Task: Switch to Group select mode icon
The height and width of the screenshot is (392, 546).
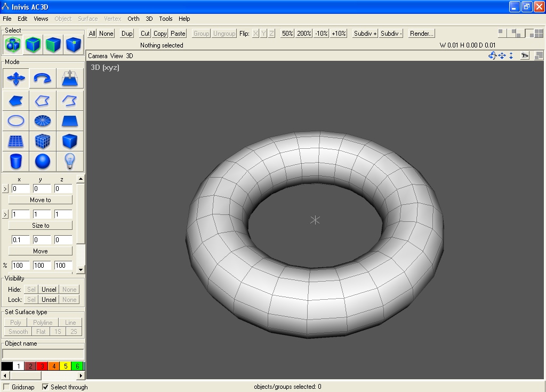Action: point(13,45)
